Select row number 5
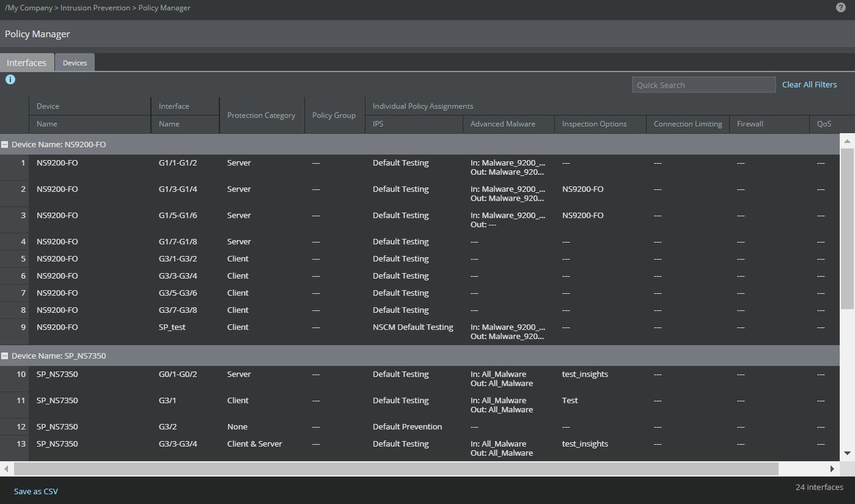This screenshot has width=855, height=504. pyautogui.click(x=23, y=259)
